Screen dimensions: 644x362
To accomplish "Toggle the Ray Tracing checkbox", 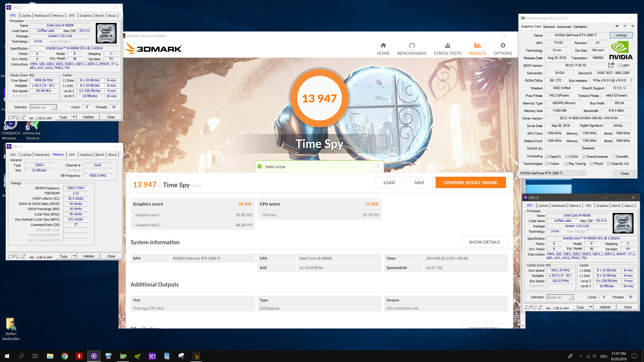I will pos(566,164).
